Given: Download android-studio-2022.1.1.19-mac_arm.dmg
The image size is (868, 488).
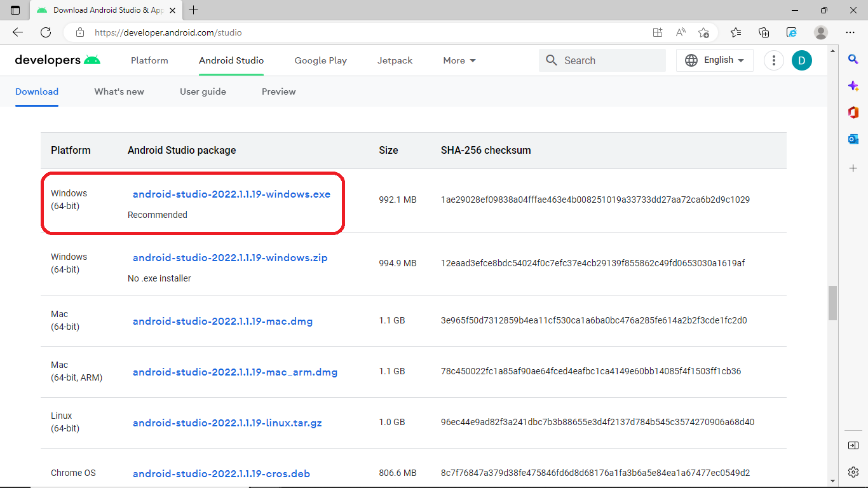Looking at the screenshot, I should click(235, 372).
